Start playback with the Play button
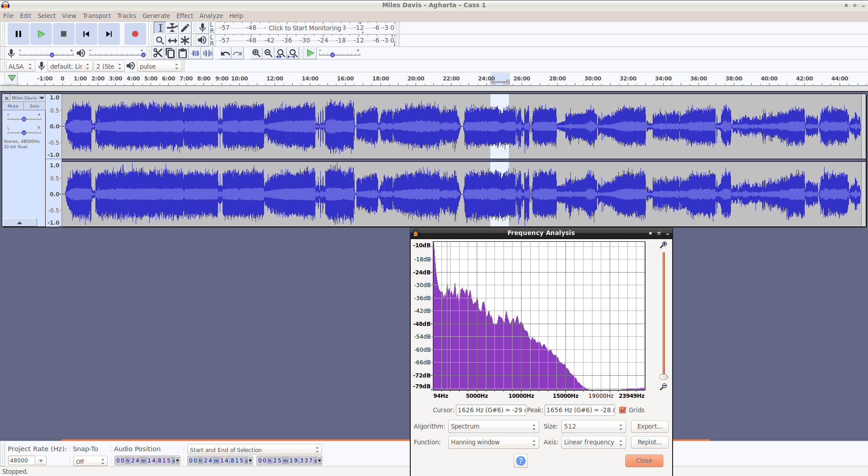This screenshot has width=868, height=476. click(41, 34)
